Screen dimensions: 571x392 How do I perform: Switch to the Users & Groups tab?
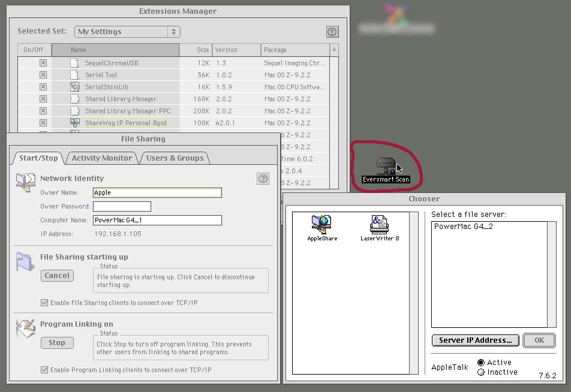[175, 158]
